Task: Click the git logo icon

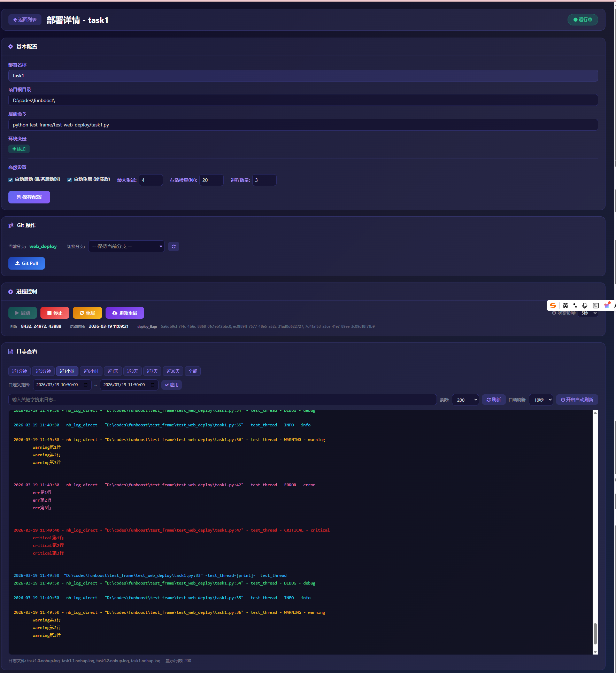Action: coord(11,225)
